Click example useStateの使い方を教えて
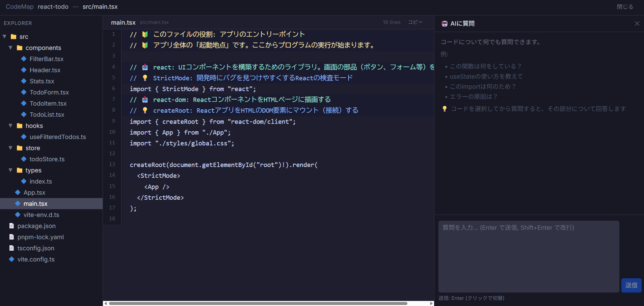 (486, 76)
